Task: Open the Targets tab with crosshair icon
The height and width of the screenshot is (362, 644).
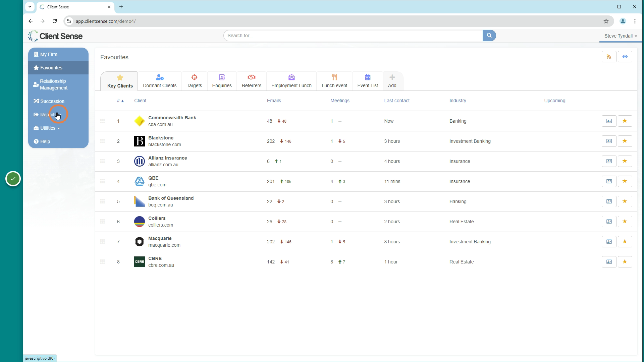Action: [194, 81]
